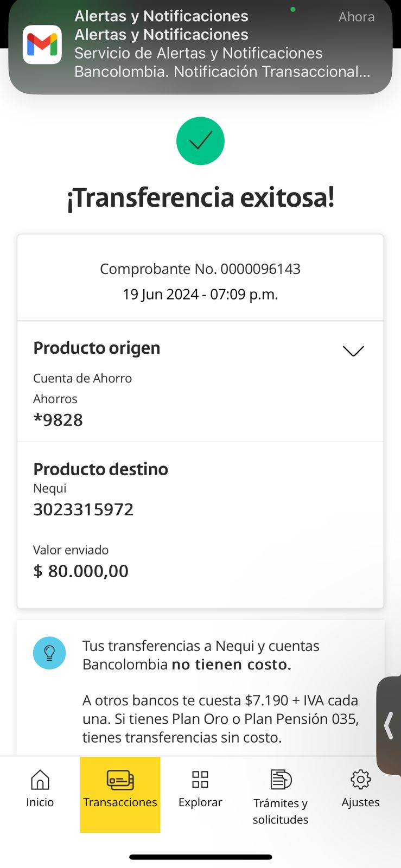Switch to the Explorar tab label

[x=200, y=802]
